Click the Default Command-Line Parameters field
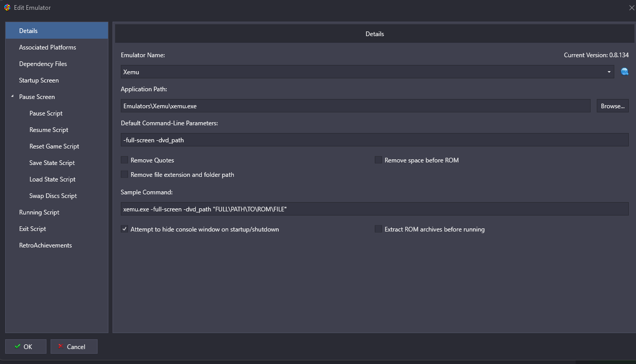 click(374, 140)
